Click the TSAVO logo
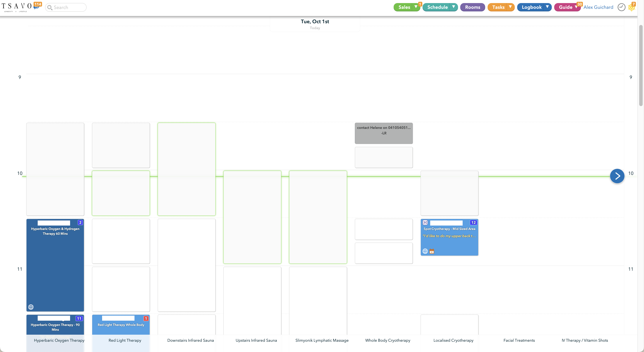644x352 pixels. pyautogui.click(x=16, y=7)
